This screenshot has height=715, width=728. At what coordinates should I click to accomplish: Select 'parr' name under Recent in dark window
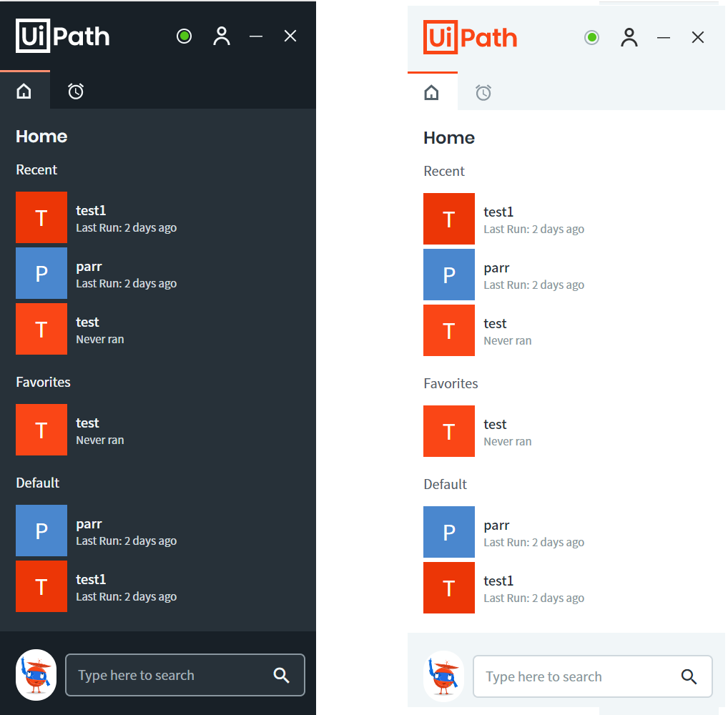(89, 267)
